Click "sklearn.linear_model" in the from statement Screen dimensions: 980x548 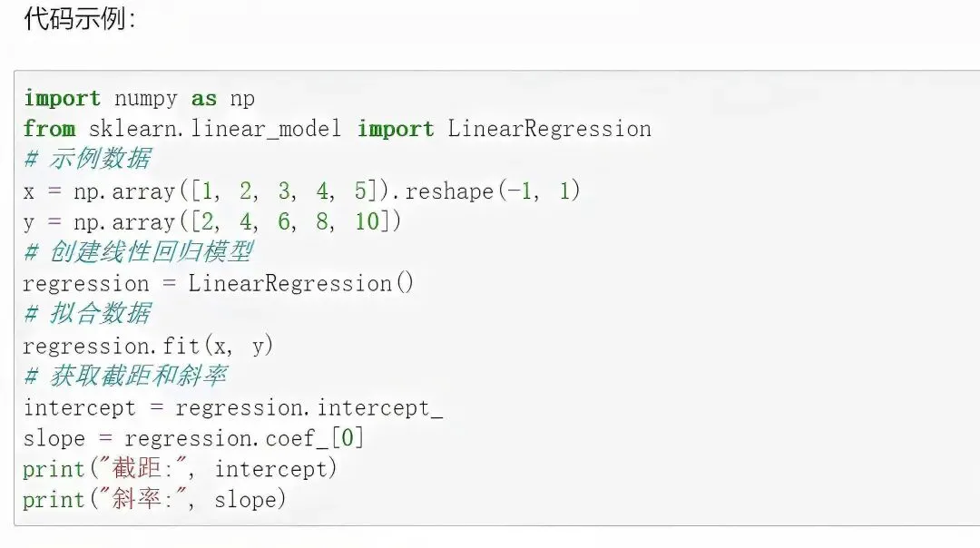pyautogui.click(x=215, y=129)
